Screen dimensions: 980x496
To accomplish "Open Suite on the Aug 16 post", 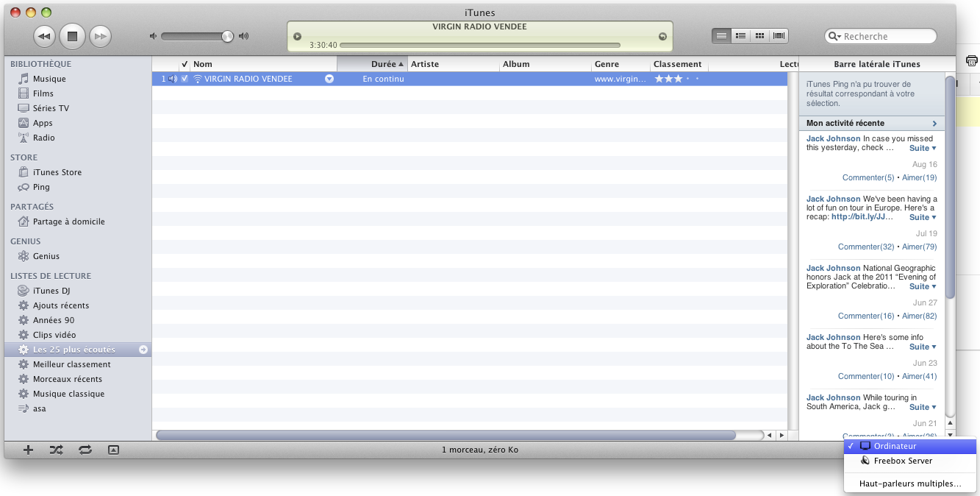I will point(923,148).
